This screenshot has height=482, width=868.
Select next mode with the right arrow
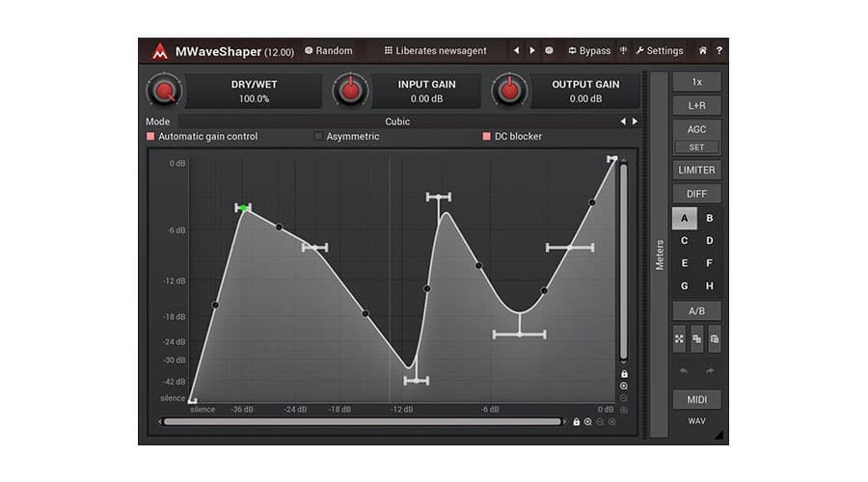tap(635, 121)
